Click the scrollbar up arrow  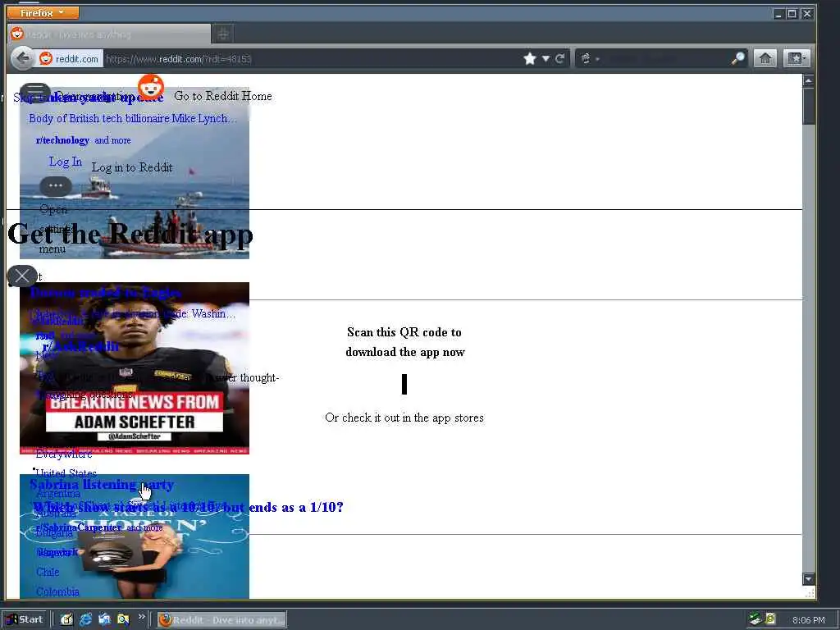coord(808,81)
